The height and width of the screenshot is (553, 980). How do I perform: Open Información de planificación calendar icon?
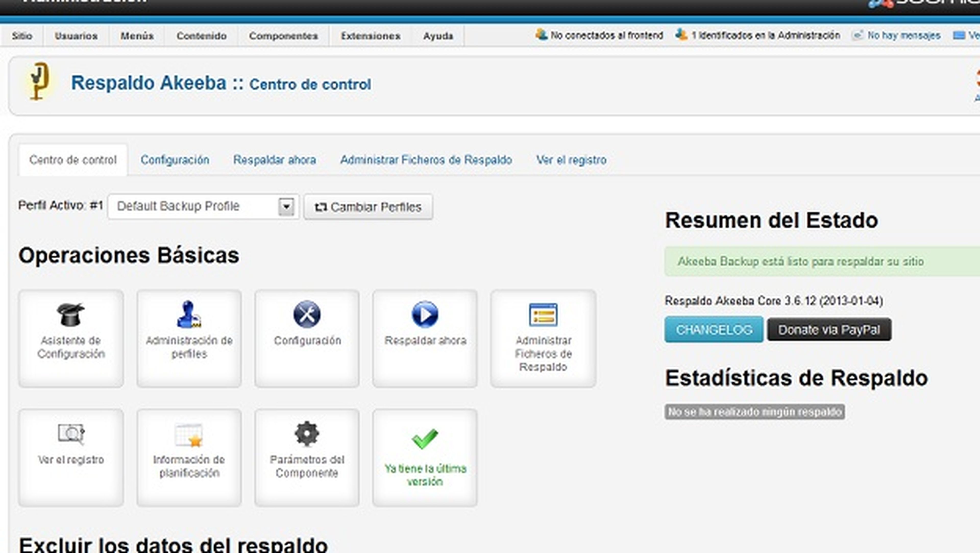(189, 435)
